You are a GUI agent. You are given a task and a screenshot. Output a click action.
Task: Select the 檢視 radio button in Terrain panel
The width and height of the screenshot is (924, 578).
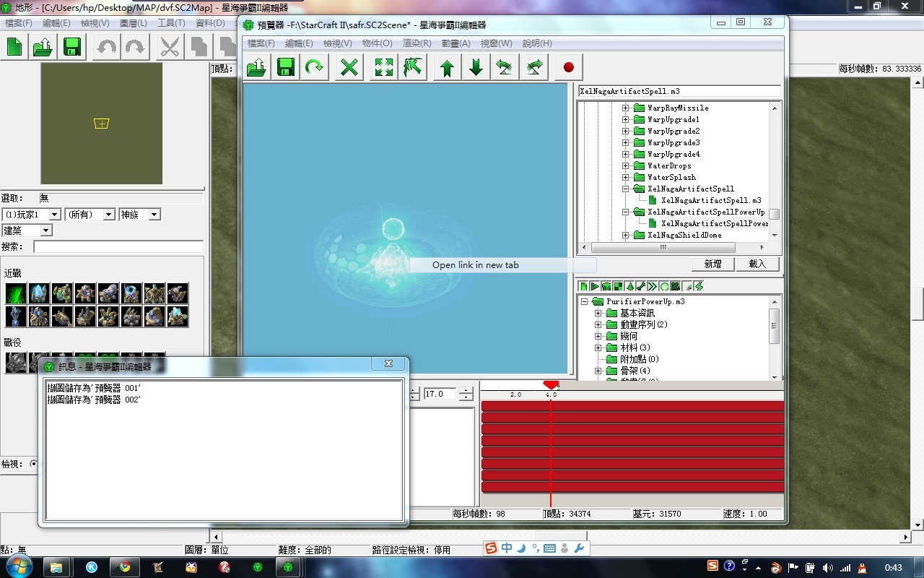click(33, 464)
